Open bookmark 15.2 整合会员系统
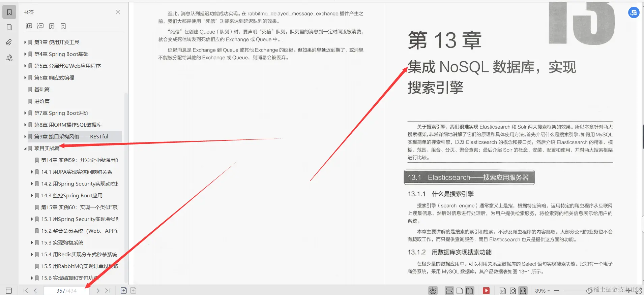644x295 pixels. pos(80,231)
